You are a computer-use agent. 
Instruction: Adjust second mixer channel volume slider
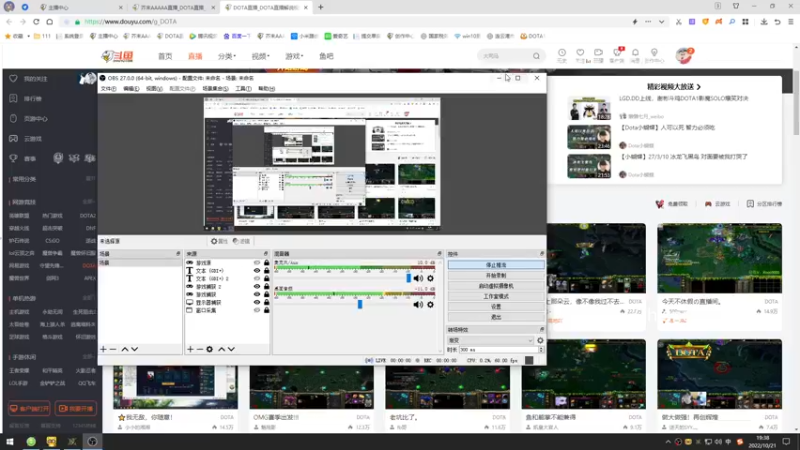[360, 304]
